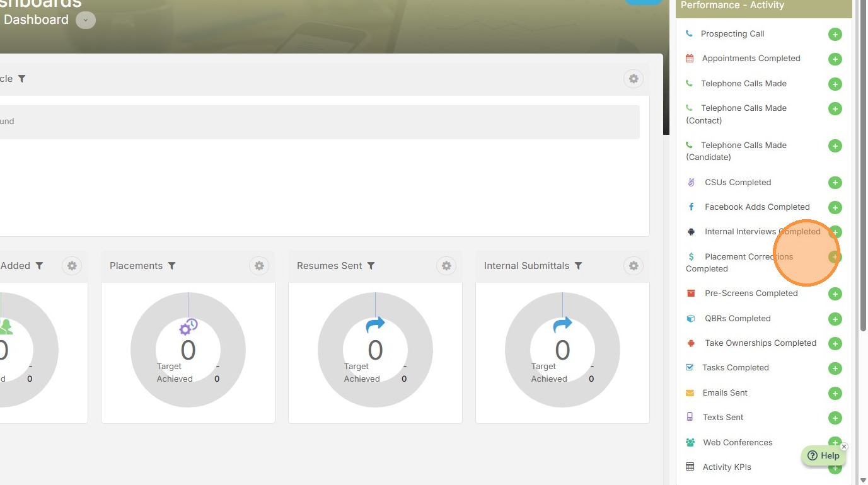
Task: Add the Telephone Calls Made widget
Action: (835, 84)
